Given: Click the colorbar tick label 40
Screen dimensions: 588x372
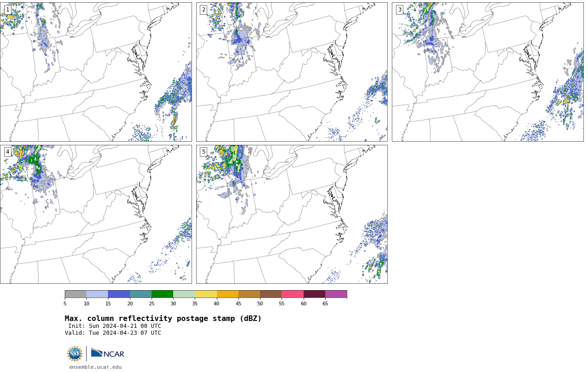Looking at the screenshot, I should tap(217, 303).
